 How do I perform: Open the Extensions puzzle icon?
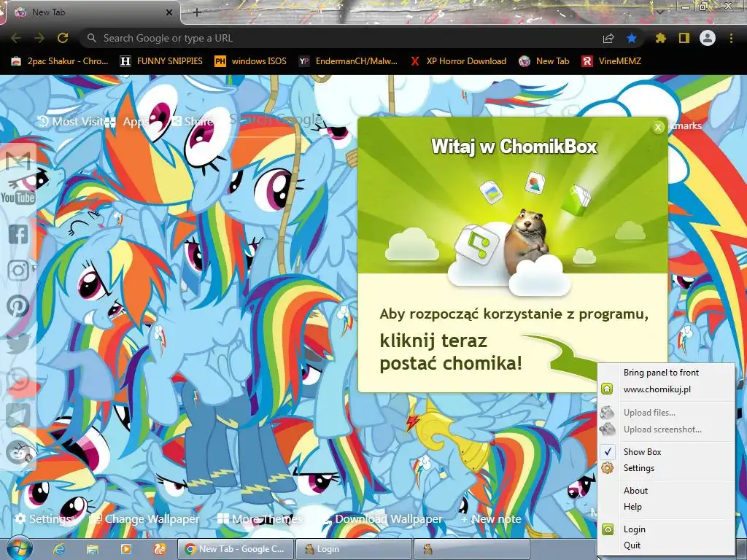coord(660,38)
